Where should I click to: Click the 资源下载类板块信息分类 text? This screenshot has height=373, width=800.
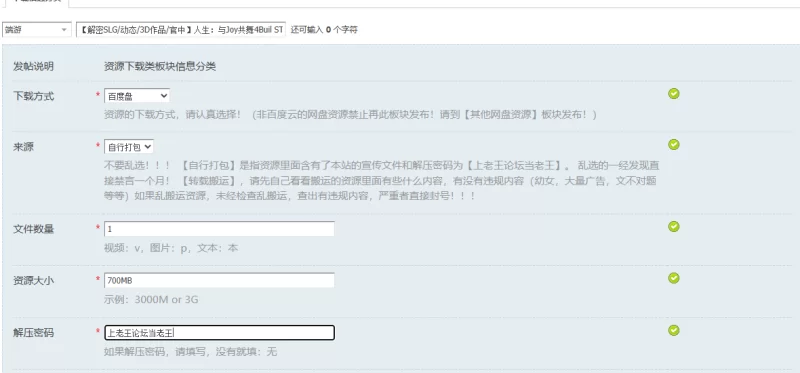point(160,66)
